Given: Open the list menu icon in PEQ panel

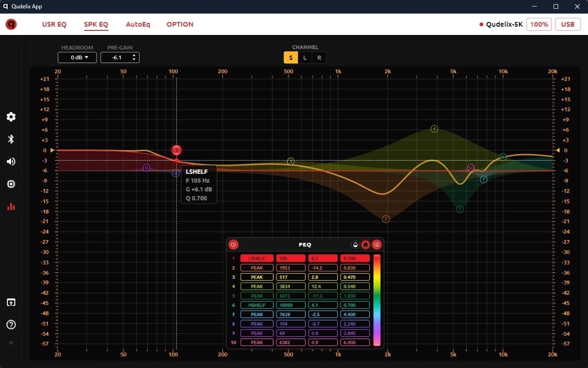Looking at the screenshot, I should coord(376,245).
